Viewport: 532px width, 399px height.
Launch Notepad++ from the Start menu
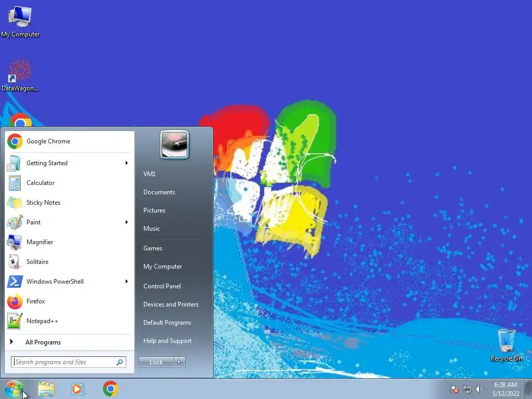69,321
